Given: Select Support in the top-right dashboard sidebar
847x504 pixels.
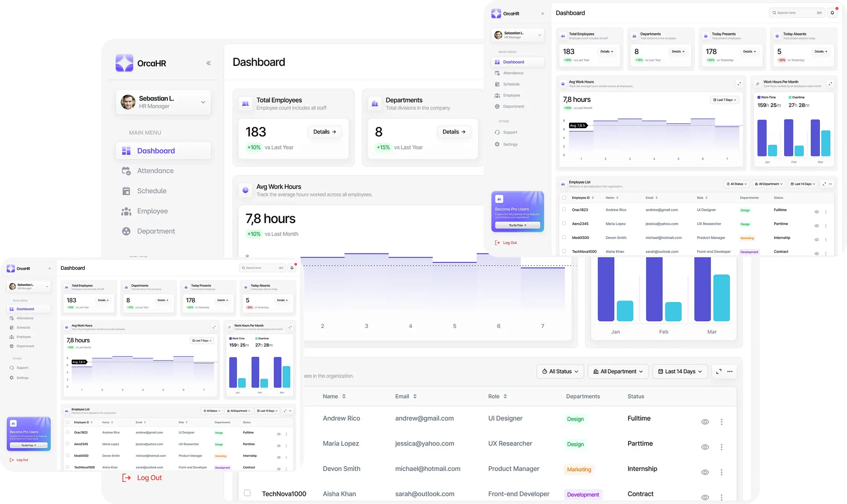Looking at the screenshot, I should click(x=510, y=132).
